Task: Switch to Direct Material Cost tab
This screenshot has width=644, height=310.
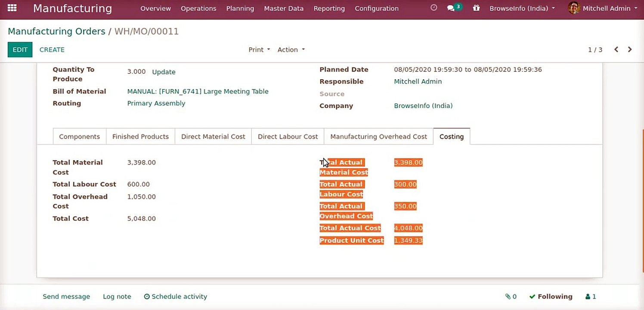Action: pyautogui.click(x=213, y=136)
